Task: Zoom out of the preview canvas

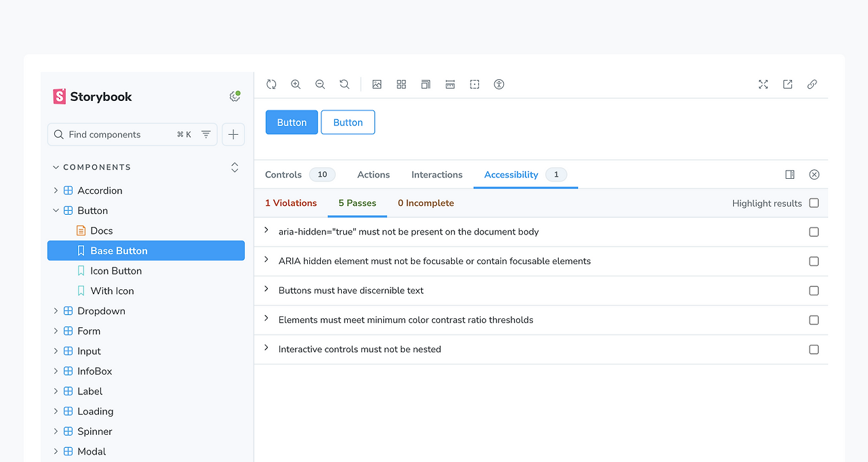Action: pos(320,84)
